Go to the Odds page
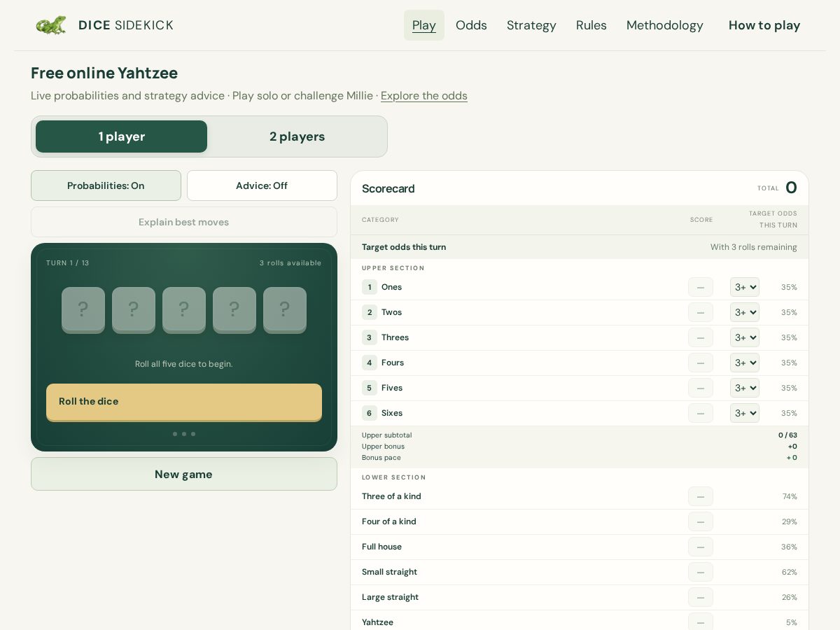840x630 pixels. coord(471,25)
